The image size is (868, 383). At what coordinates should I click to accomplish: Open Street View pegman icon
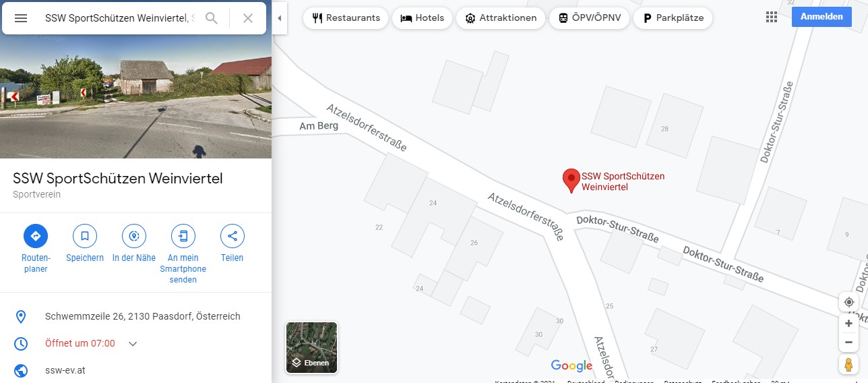[x=849, y=365]
